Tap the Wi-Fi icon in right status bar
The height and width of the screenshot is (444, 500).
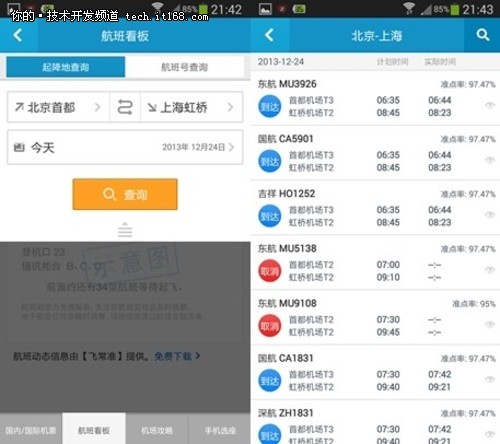[409, 8]
